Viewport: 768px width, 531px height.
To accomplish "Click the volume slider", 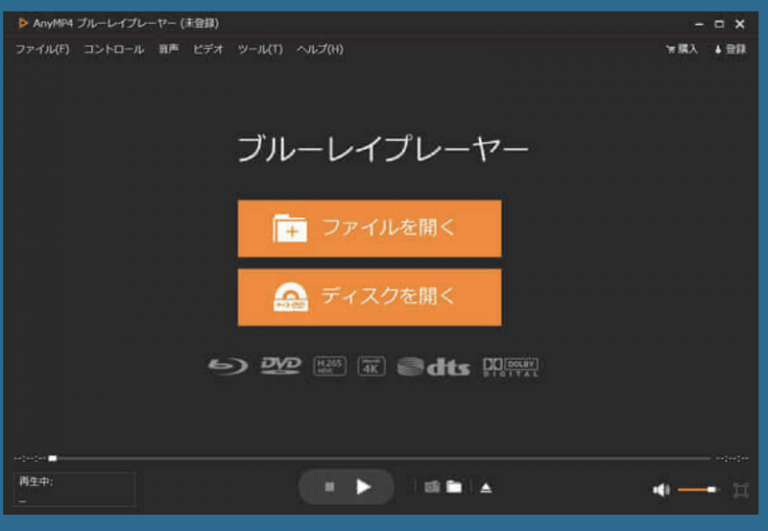I will coord(697,490).
